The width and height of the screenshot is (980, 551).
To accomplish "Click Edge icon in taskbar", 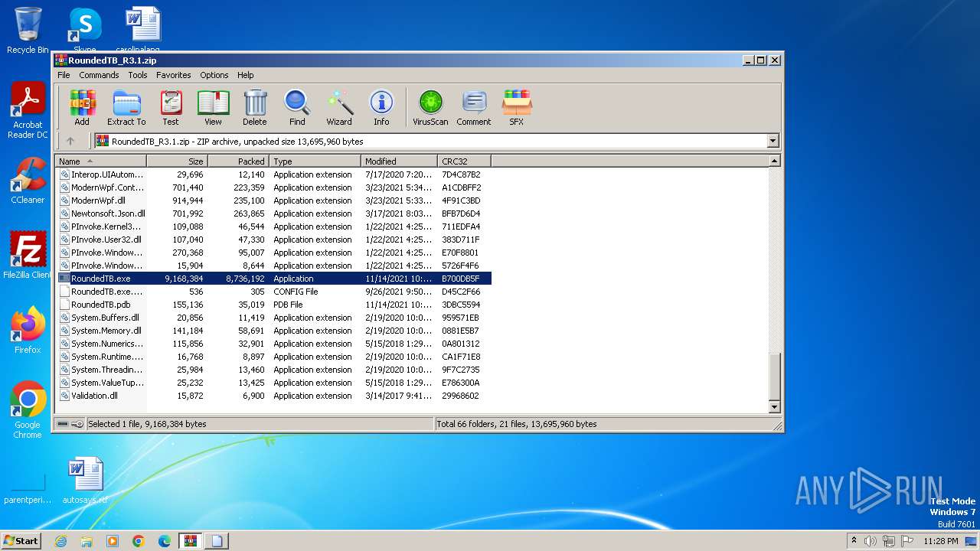I will click(x=165, y=541).
